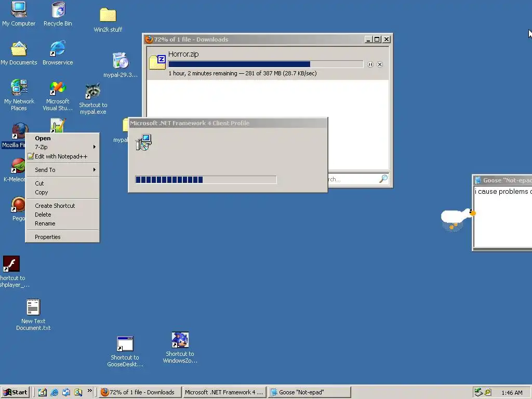Select the Pegasus mail shortcut icon

pyautogui.click(x=18, y=205)
